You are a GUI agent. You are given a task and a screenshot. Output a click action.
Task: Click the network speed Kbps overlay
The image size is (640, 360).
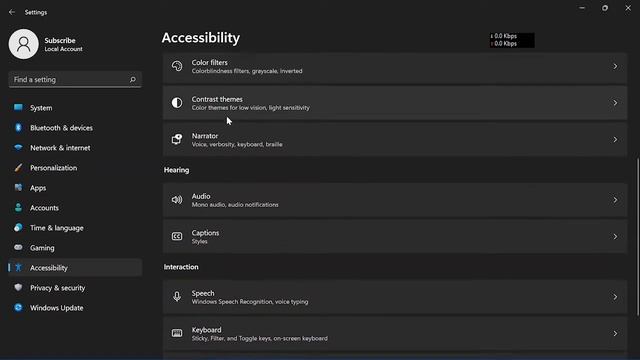[512, 40]
